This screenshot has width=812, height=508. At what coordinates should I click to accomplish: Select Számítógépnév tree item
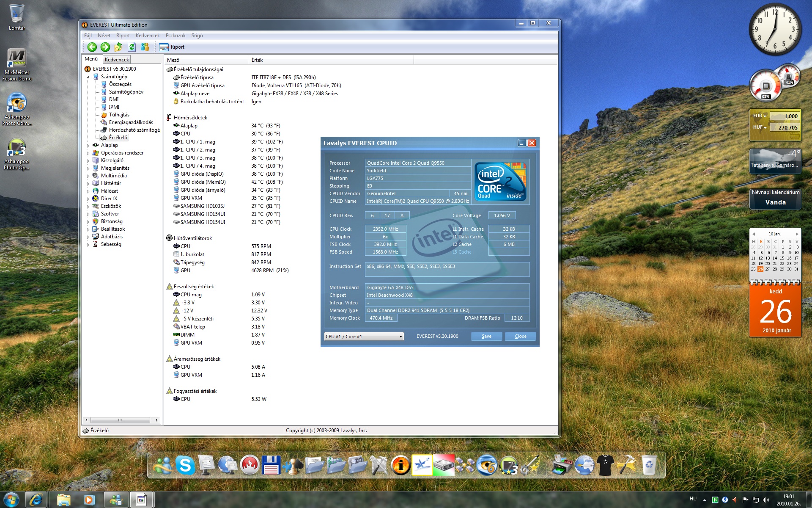[126, 92]
